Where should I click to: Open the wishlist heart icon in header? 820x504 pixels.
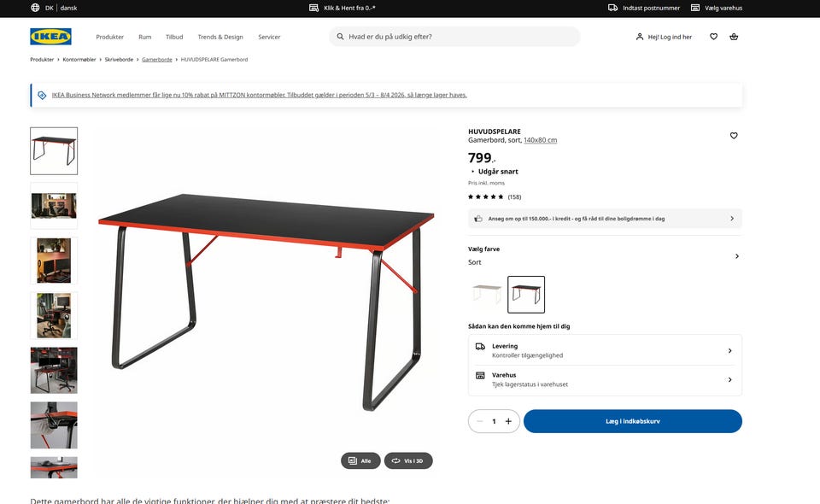click(713, 37)
